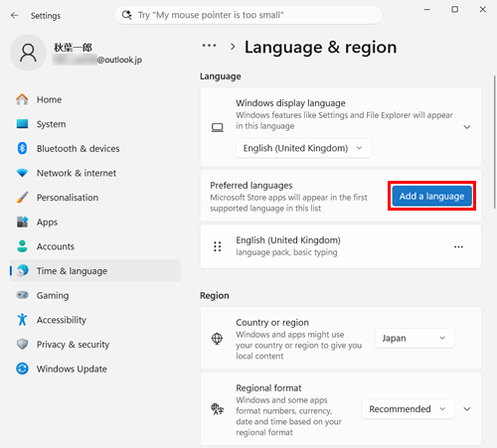497x448 pixels.
Task: Expand the Regional format section chevron
Action: pyautogui.click(x=467, y=409)
